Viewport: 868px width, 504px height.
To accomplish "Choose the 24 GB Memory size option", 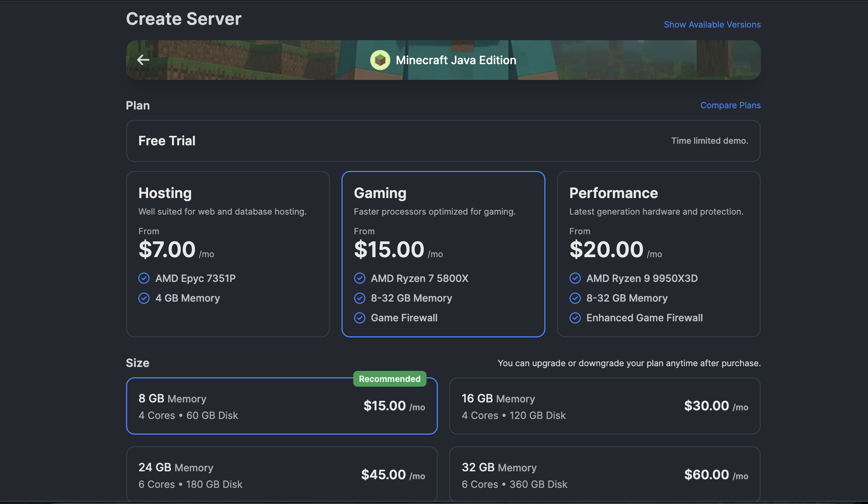I will click(x=282, y=475).
